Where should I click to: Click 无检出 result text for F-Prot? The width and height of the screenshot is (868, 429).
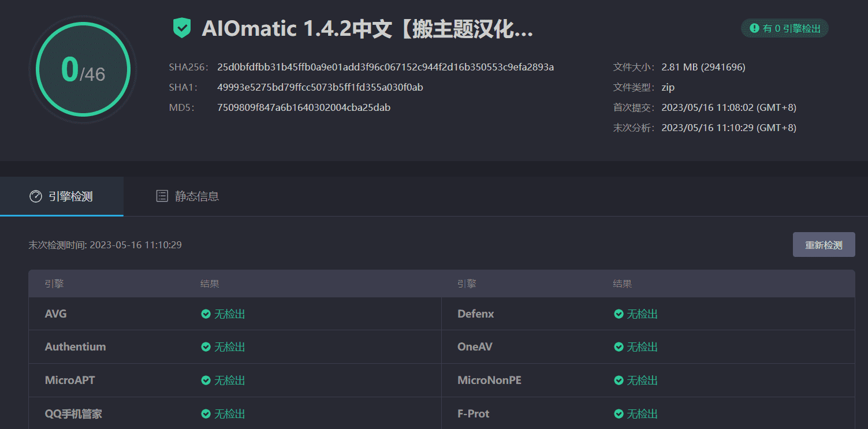pos(643,414)
